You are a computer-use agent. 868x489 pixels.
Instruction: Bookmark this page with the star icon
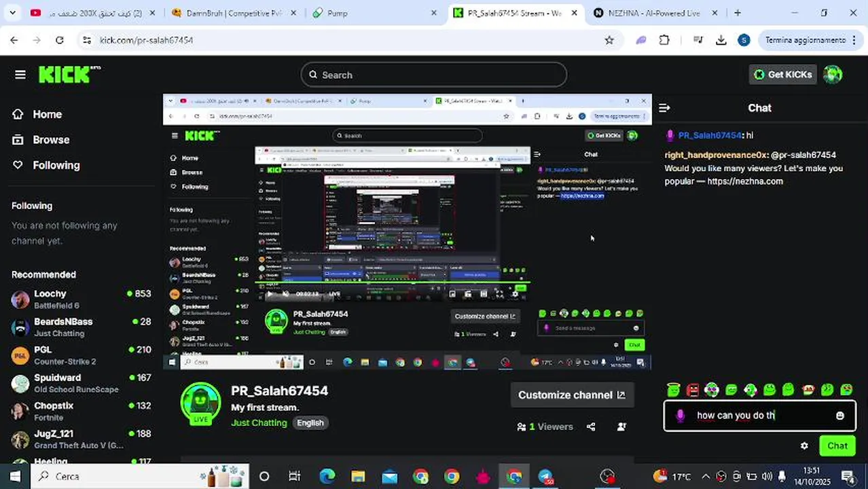(609, 40)
